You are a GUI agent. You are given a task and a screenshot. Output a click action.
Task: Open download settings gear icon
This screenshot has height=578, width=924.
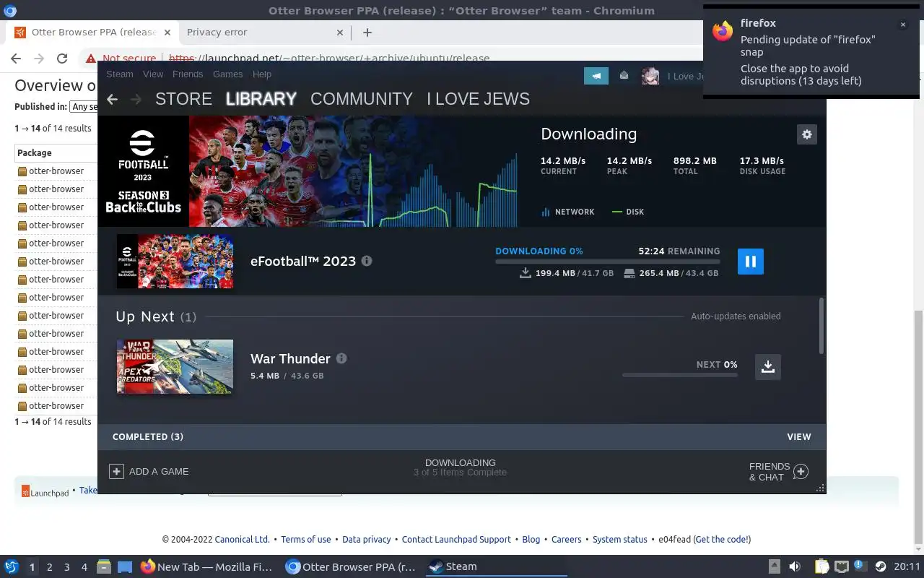(x=807, y=134)
